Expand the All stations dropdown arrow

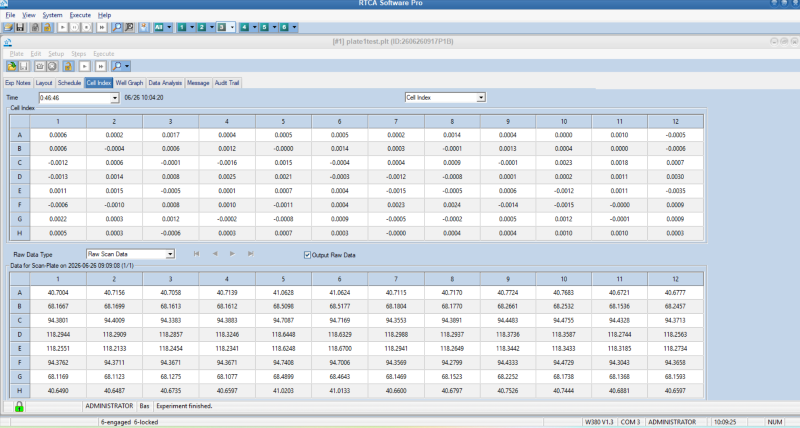tap(169, 28)
